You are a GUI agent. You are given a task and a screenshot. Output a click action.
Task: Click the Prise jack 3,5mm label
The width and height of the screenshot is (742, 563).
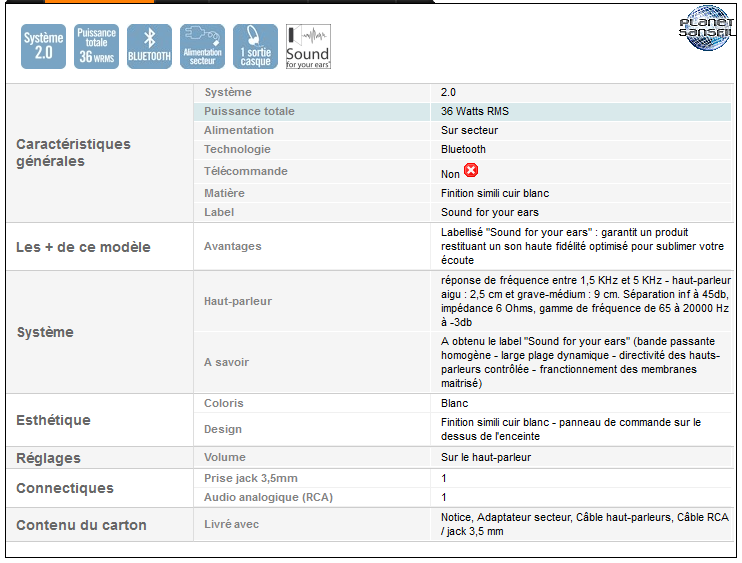pyautogui.click(x=251, y=478)
